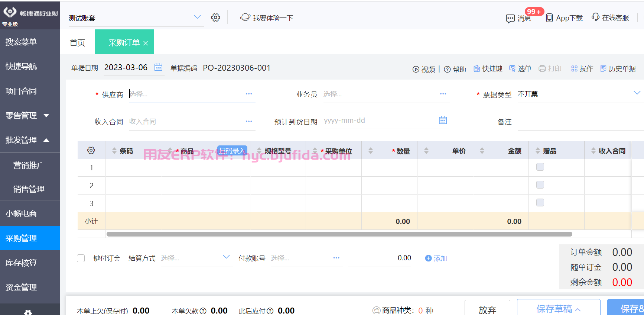The width and height of the screenshot is (644, 315).
Task: Open 项目合同 in the sidebar
Action: (x=30, y=91)
